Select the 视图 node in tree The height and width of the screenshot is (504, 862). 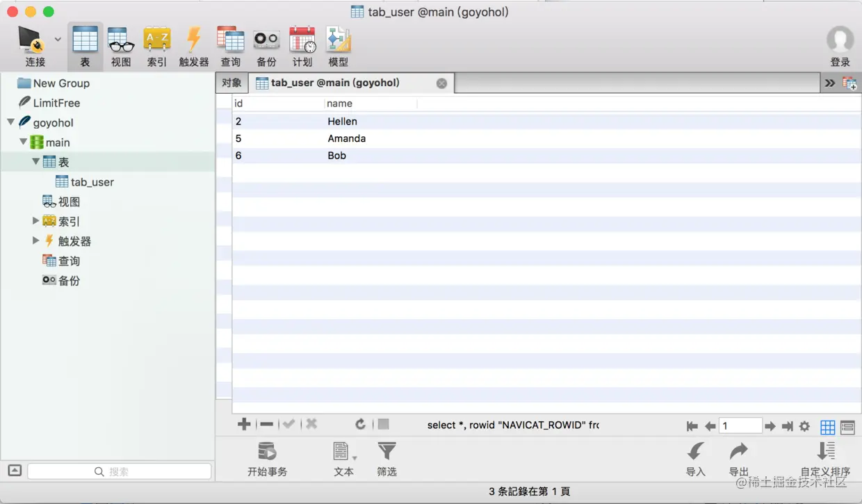69,202
